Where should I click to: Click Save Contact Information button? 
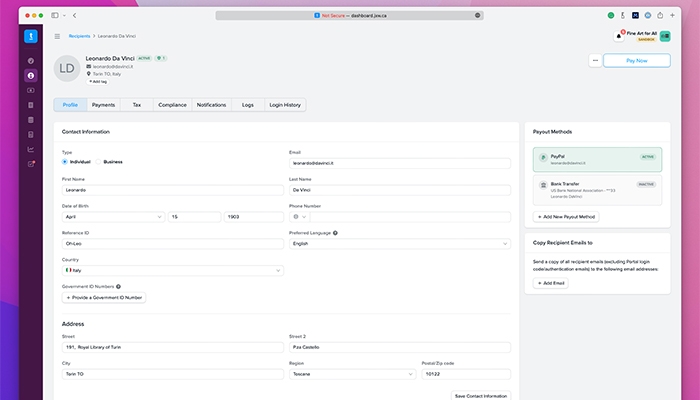point(481,396)
